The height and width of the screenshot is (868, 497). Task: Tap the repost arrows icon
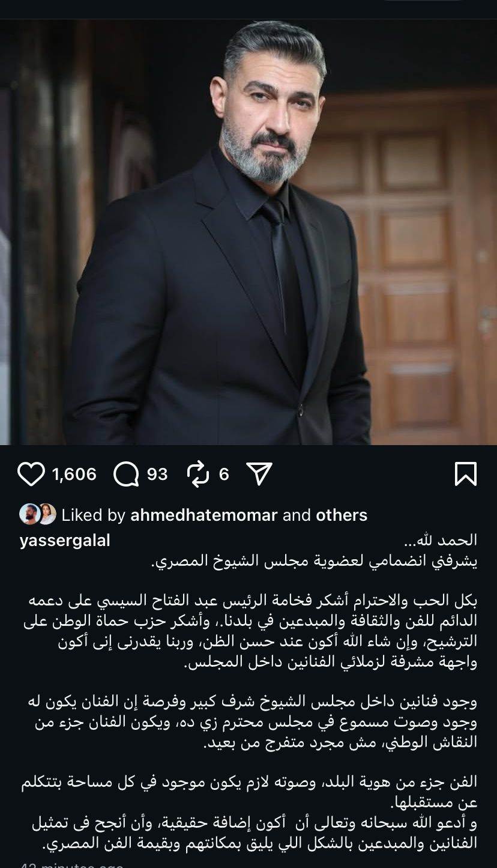point(198,475)
